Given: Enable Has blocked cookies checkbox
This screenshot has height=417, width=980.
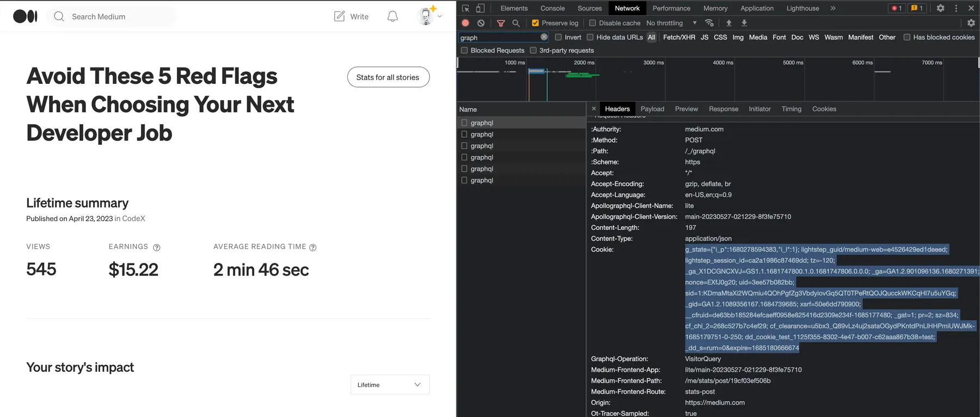Looking at the screenshot, I should tap(906, 37).
